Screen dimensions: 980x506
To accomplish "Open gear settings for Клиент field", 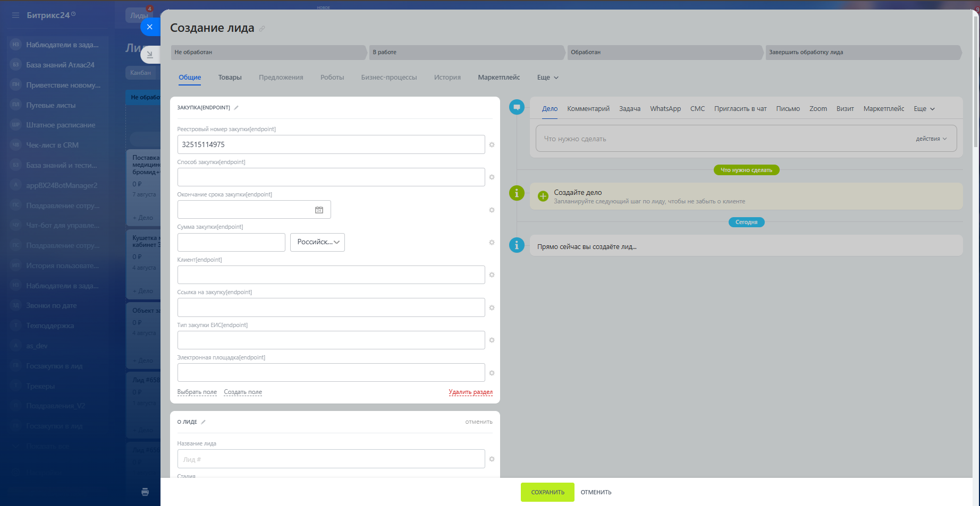I will tap(492, 275).
